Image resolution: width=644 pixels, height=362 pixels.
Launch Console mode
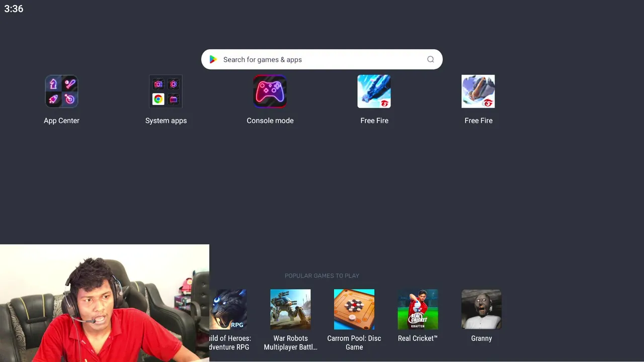click(x=270, y=92)
